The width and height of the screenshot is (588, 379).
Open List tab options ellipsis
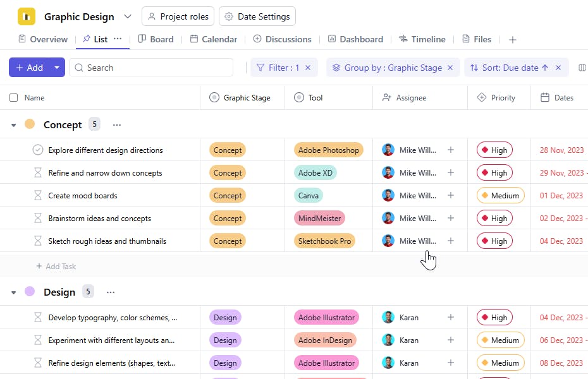[118, 39]
